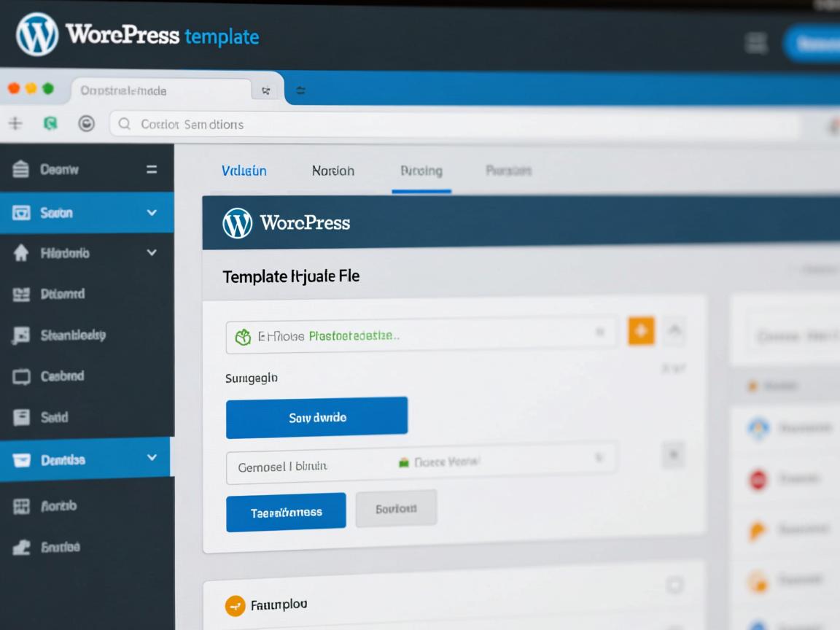This screenshot has width=840, height=630.
Task: Click the Steanblodyp sidebar icon
Action: coord(21,335)
